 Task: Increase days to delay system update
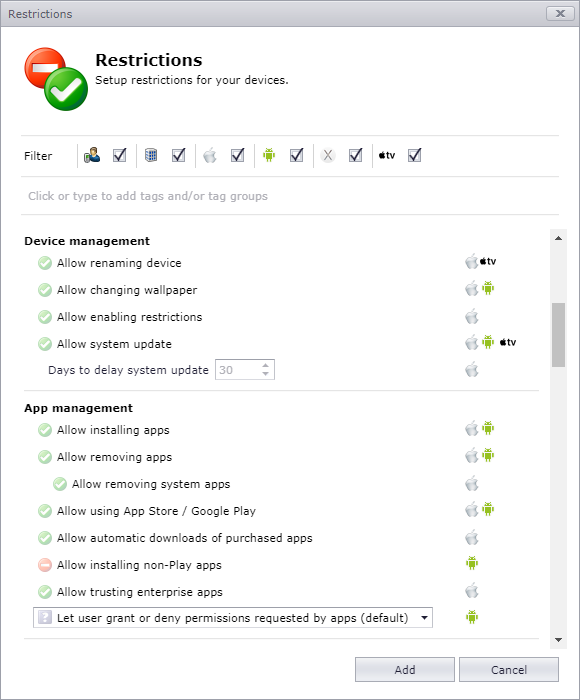click(x=266, y=365)
